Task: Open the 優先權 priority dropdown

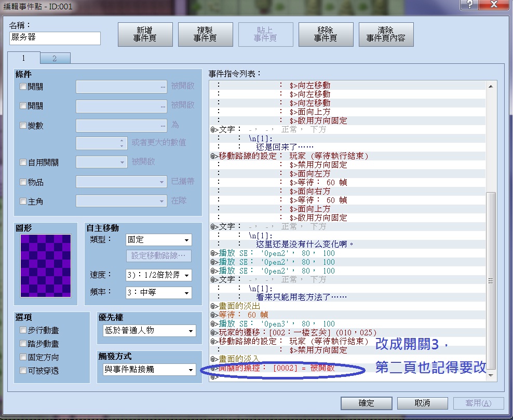Action: pyautogui.click(x=149, y=331)
